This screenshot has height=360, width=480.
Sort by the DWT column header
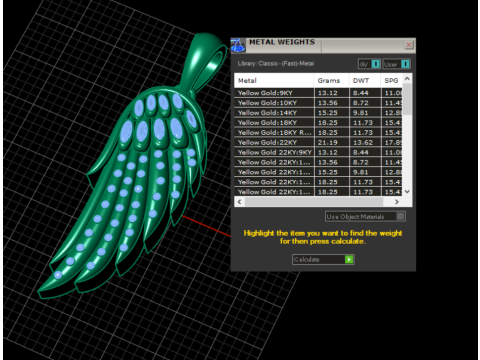(365, 81)
